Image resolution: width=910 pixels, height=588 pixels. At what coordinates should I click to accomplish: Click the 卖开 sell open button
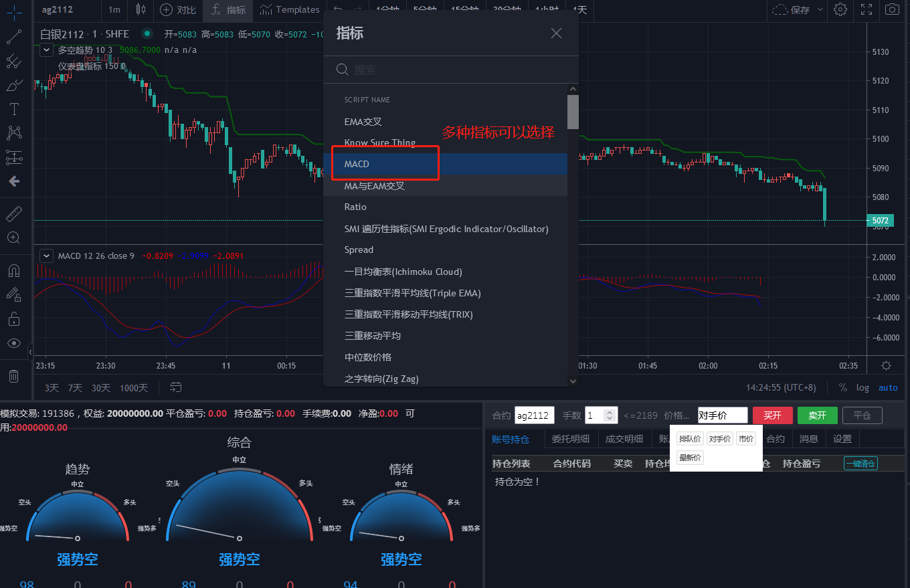[817, 415]
